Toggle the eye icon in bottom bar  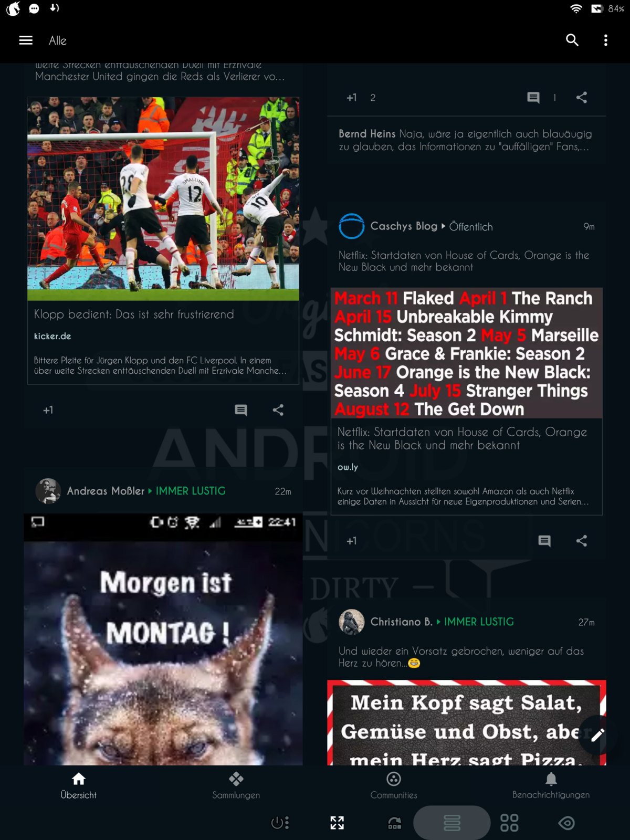point(566,823)
